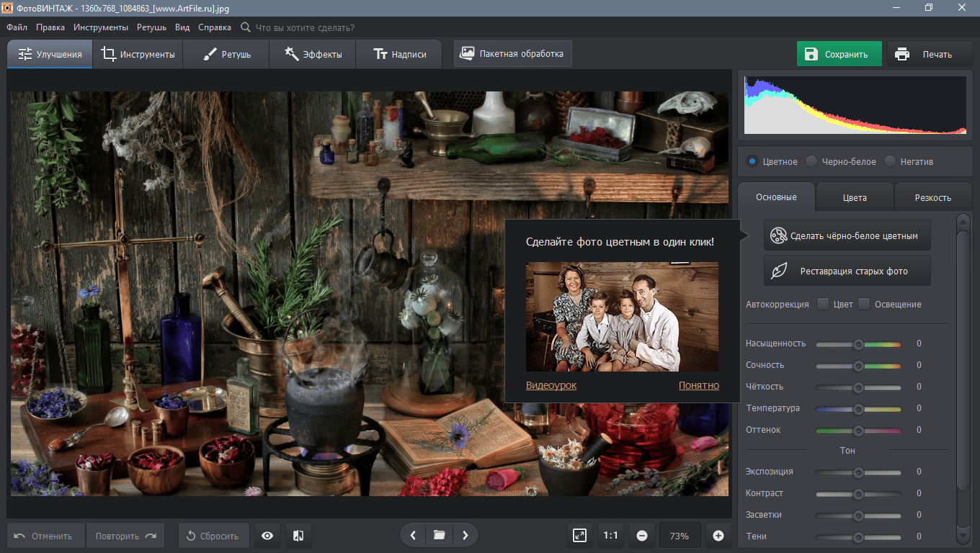Click the Отменить undo button

pos(46,536)
